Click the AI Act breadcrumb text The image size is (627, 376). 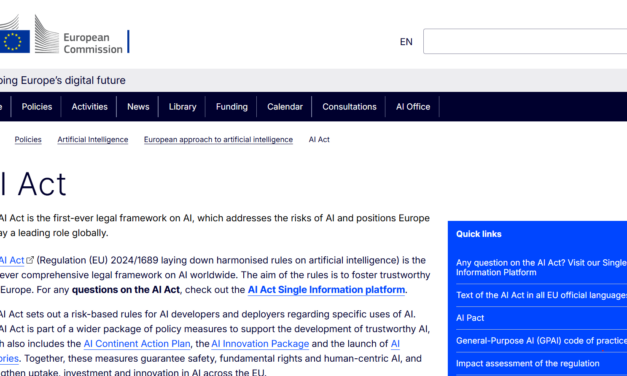319,140
